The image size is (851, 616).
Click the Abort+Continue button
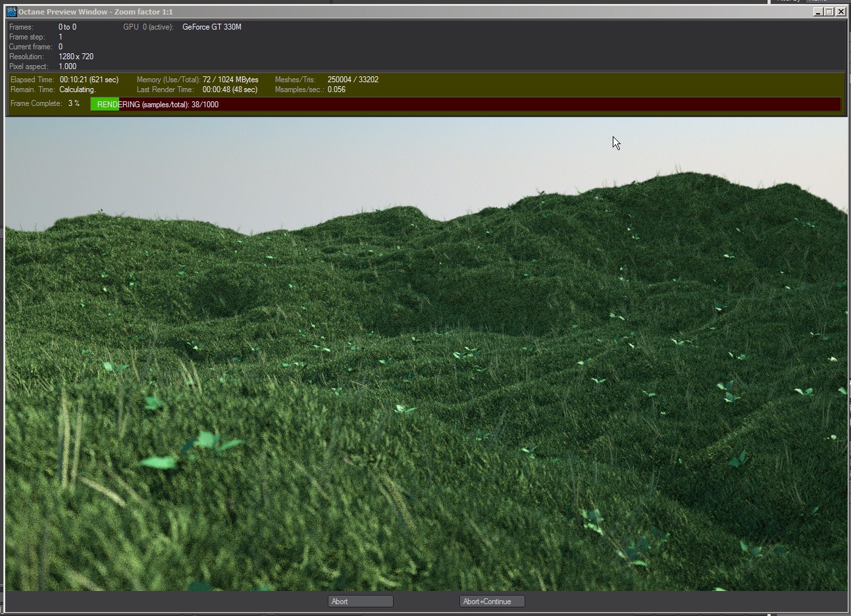[492, 602]
